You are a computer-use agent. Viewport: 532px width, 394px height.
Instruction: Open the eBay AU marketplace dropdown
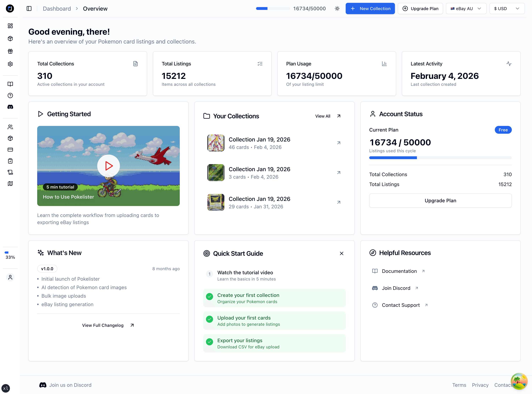(466, 8)
